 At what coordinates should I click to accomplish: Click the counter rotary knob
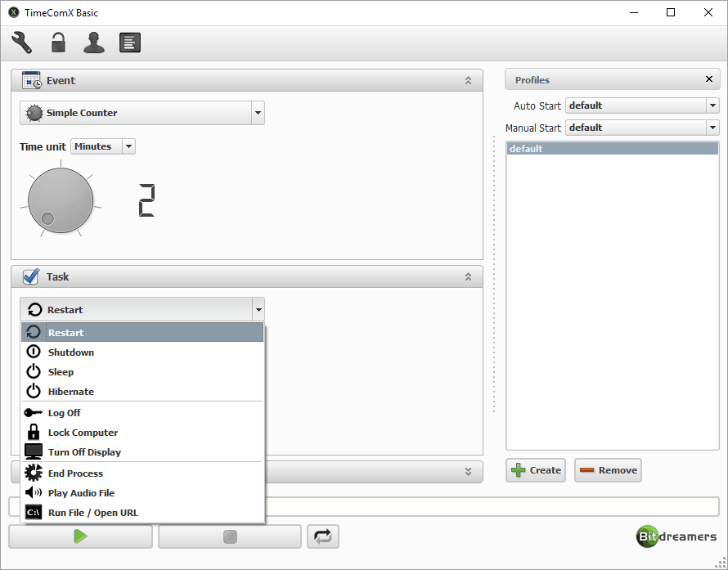point(61,200)
